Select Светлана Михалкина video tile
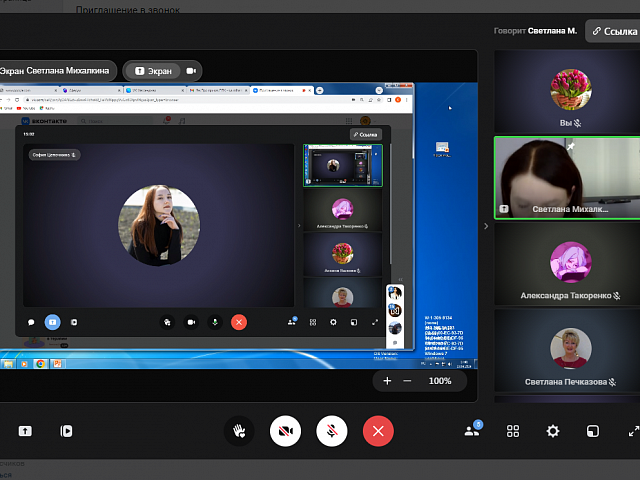Viewport: 640px width, 480px height. pyautogui.click(x=567, y=178)
